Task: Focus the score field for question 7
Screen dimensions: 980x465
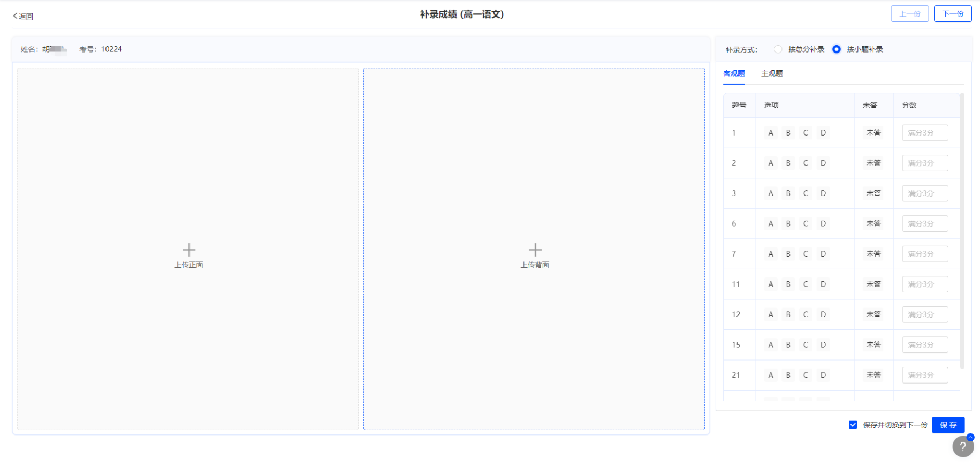Action: (x=925, y=254)
